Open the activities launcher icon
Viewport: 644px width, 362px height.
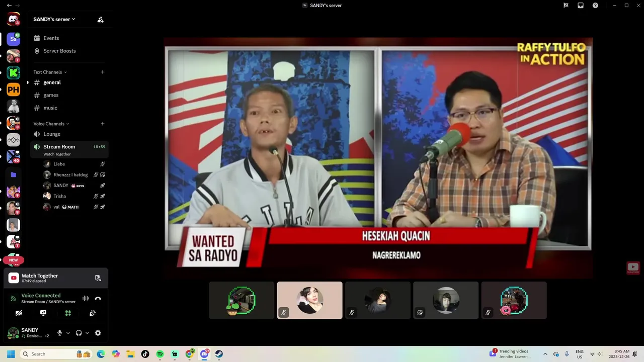tap(68, 313)
